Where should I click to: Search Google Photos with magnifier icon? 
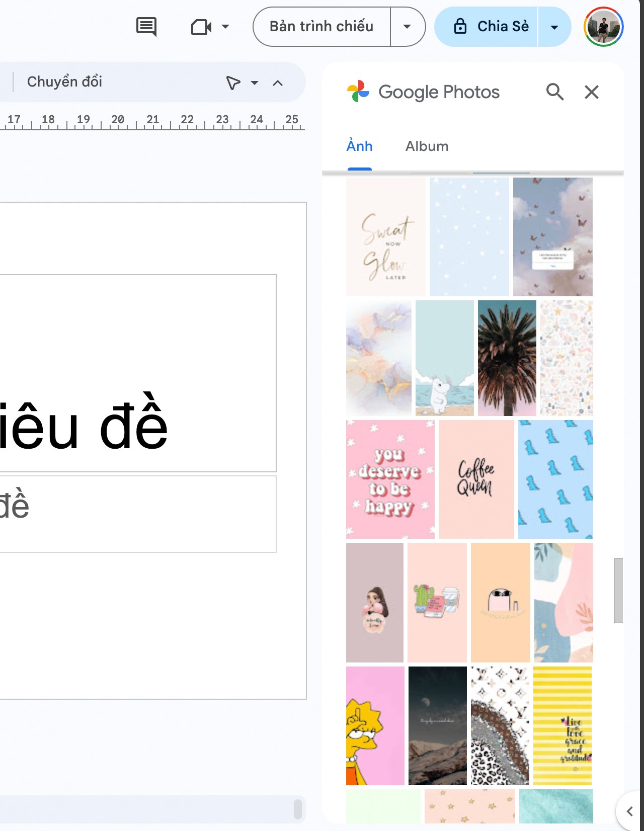[x=555, y=92]
